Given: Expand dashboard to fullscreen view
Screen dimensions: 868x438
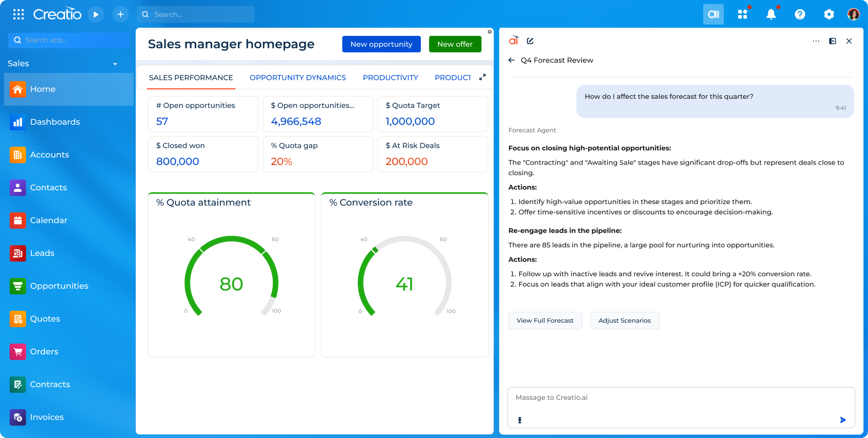Looking at the screenshot, I should pyautogui.click(x=482, y=77).
